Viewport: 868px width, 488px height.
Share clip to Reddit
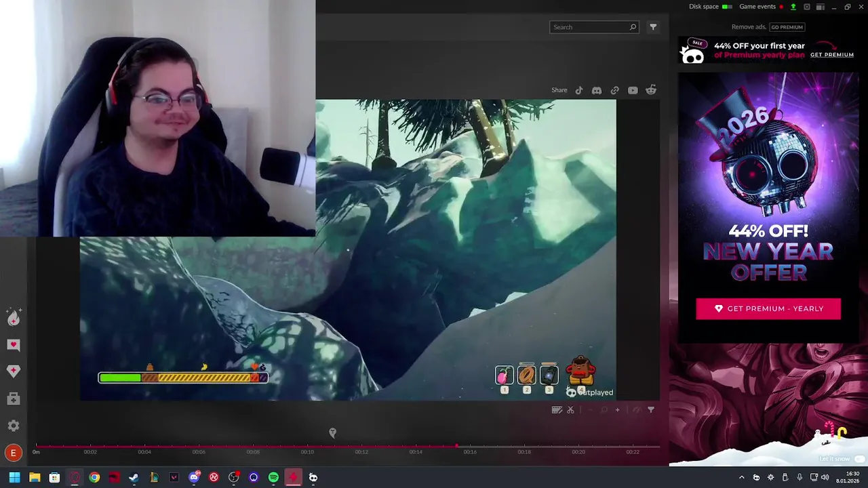coord(651,90)
